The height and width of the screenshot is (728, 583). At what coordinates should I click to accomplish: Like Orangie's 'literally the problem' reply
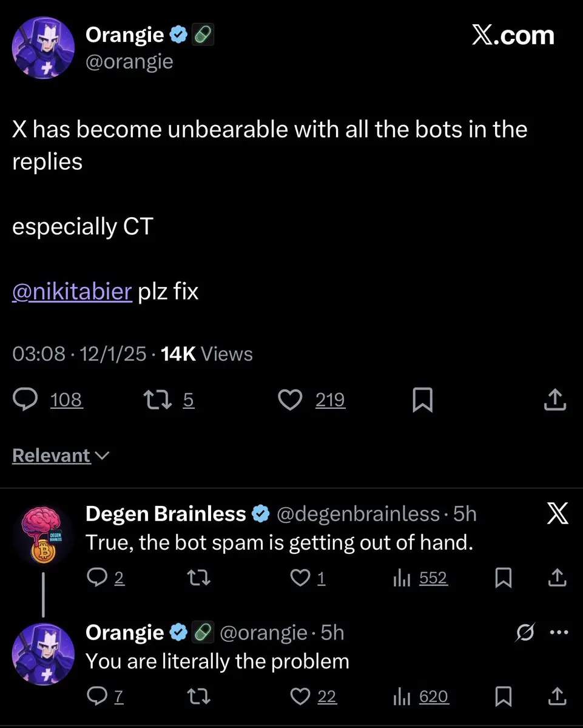tap(300, 697)
